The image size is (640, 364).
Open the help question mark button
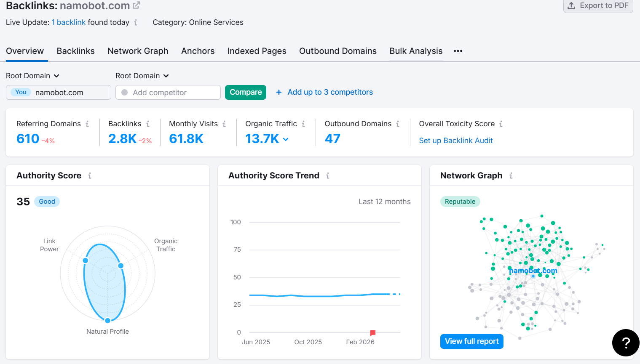click(626, 343)
